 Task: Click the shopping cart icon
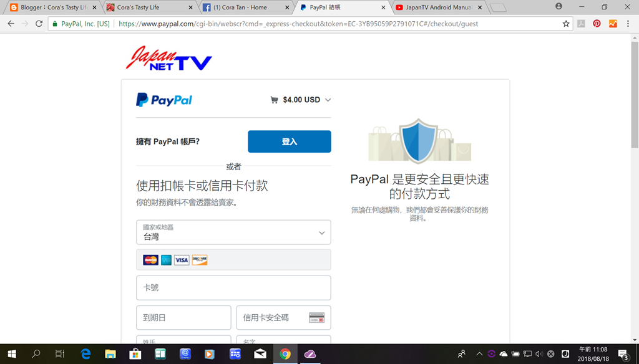coord(275,100)
